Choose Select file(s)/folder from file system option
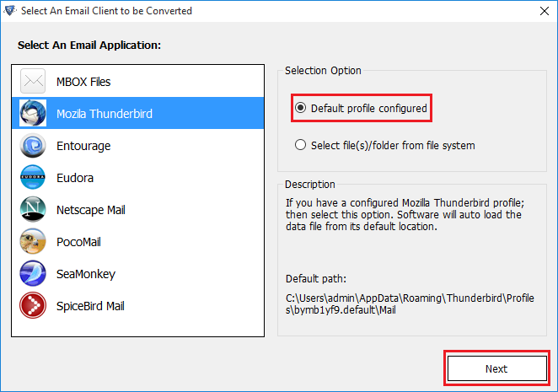This screenshot has width=558, height=392. click(x=300, y=146)
